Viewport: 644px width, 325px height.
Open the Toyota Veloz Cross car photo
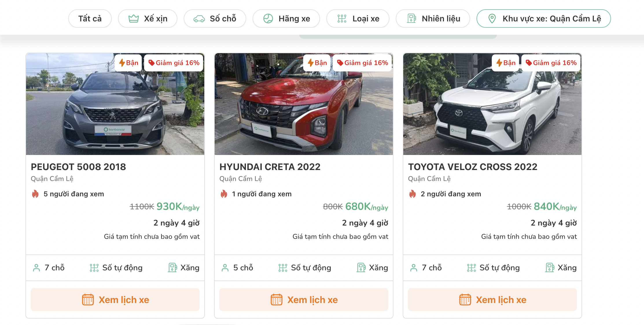coord(492,104)
